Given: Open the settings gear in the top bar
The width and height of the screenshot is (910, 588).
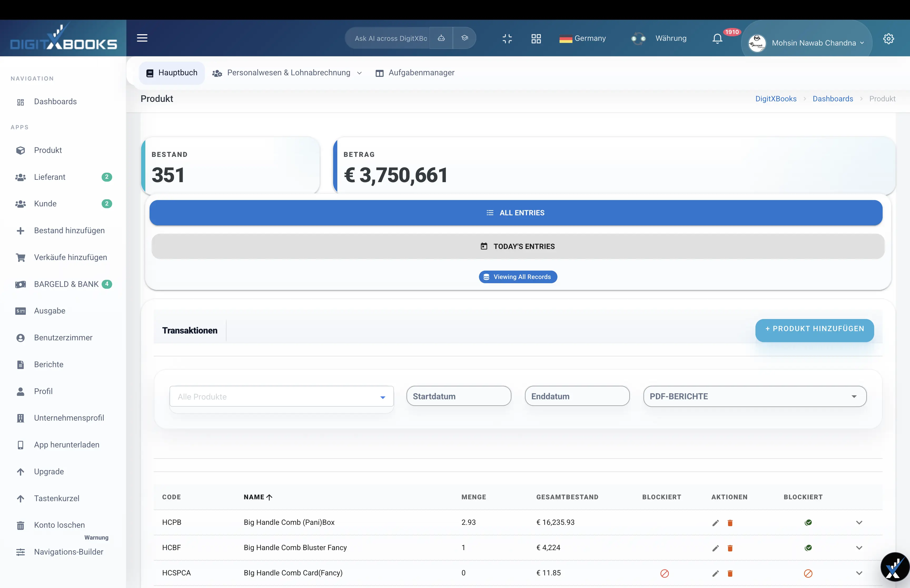Looking at the screenshot, I should (x=889, y=38).
